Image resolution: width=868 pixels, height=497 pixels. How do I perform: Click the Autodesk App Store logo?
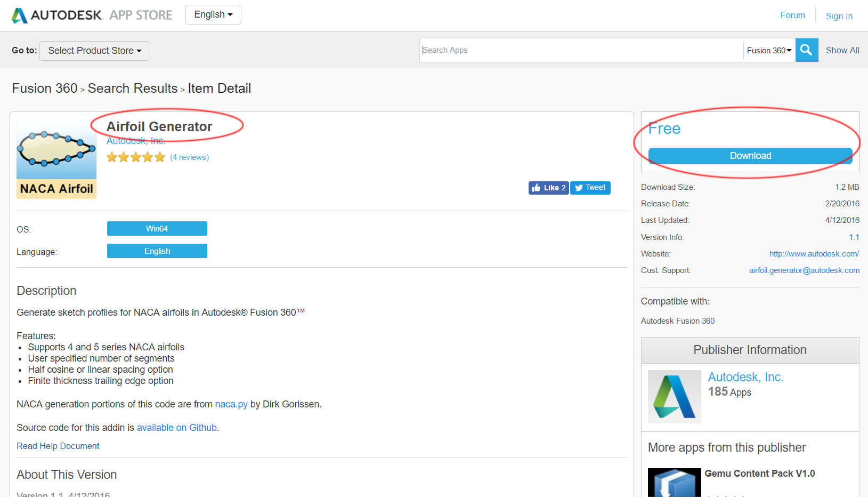click(92, 15)
